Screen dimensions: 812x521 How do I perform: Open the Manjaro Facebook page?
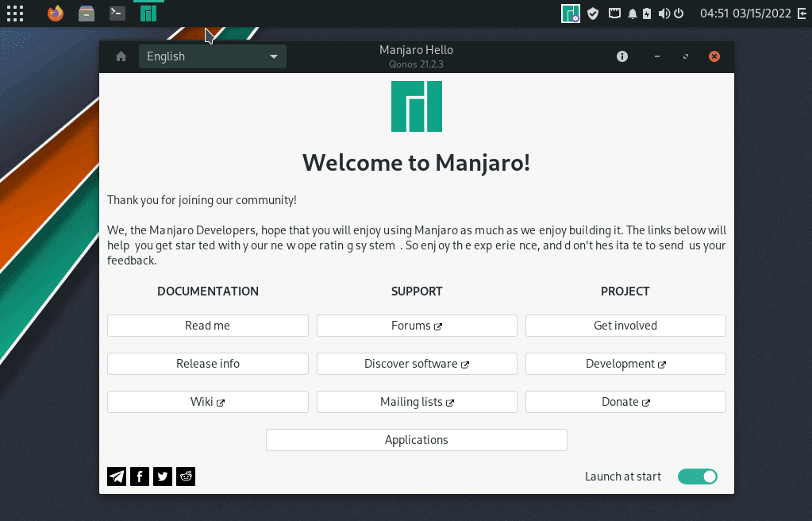click(140, 477)
